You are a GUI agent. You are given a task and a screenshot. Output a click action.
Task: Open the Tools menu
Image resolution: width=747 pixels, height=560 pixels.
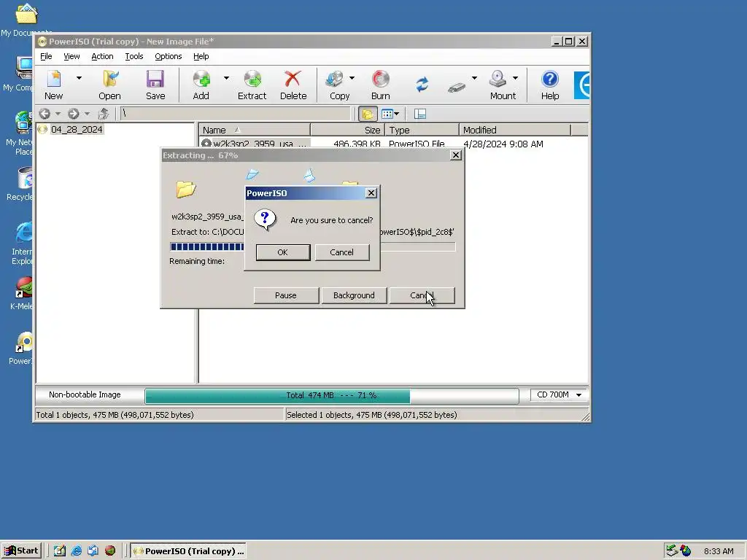(x=134, y=56)
